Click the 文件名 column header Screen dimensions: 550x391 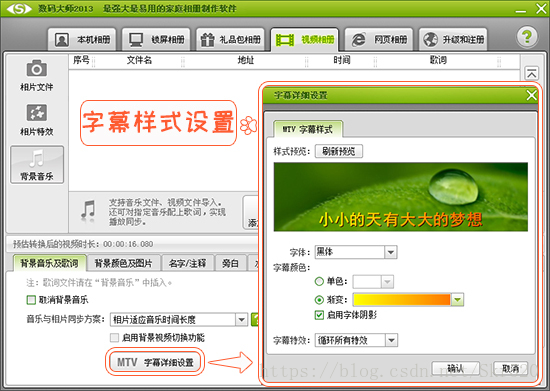click(139, 60)
